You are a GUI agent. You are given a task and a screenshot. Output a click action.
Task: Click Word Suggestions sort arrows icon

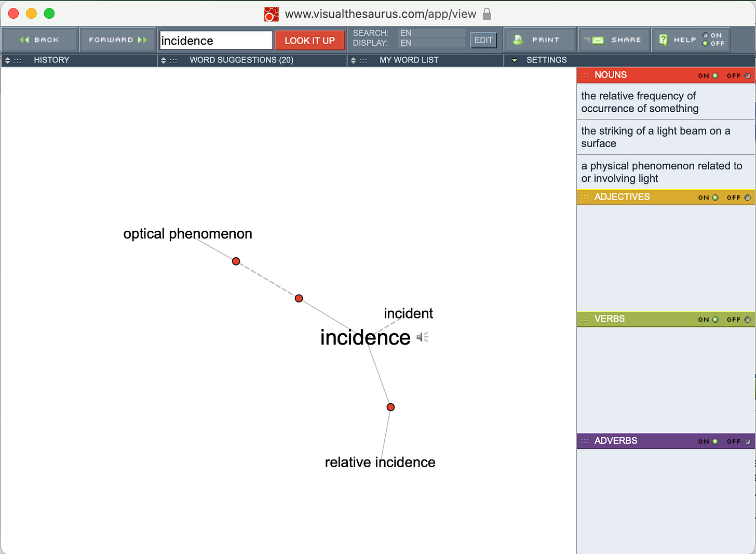tap(164, 60)
